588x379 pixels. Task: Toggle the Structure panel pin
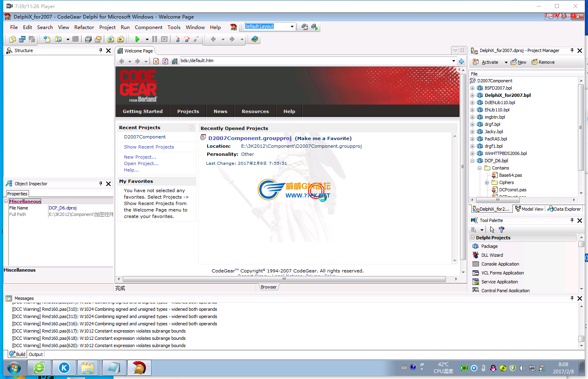[x=101, y=50]
